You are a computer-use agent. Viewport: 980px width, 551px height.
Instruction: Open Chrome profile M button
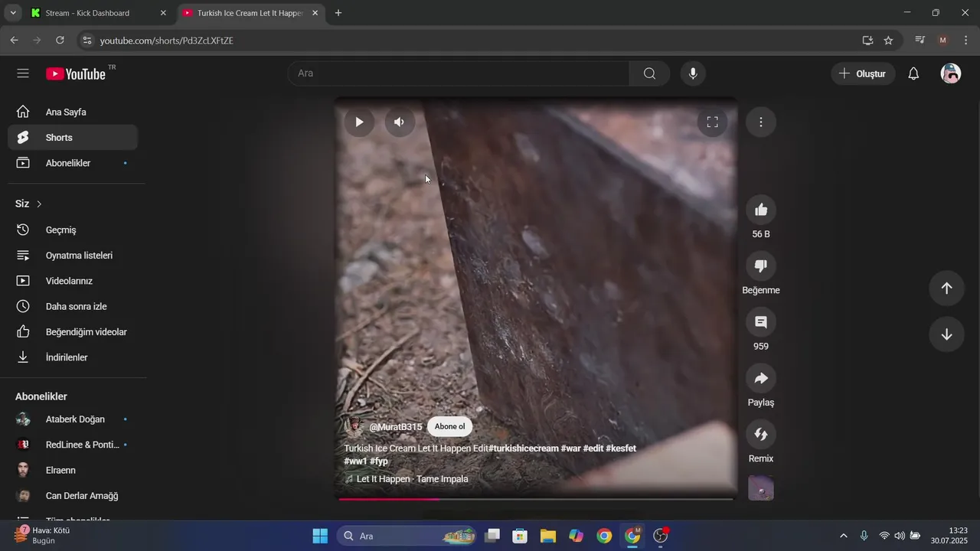point(942,40)
